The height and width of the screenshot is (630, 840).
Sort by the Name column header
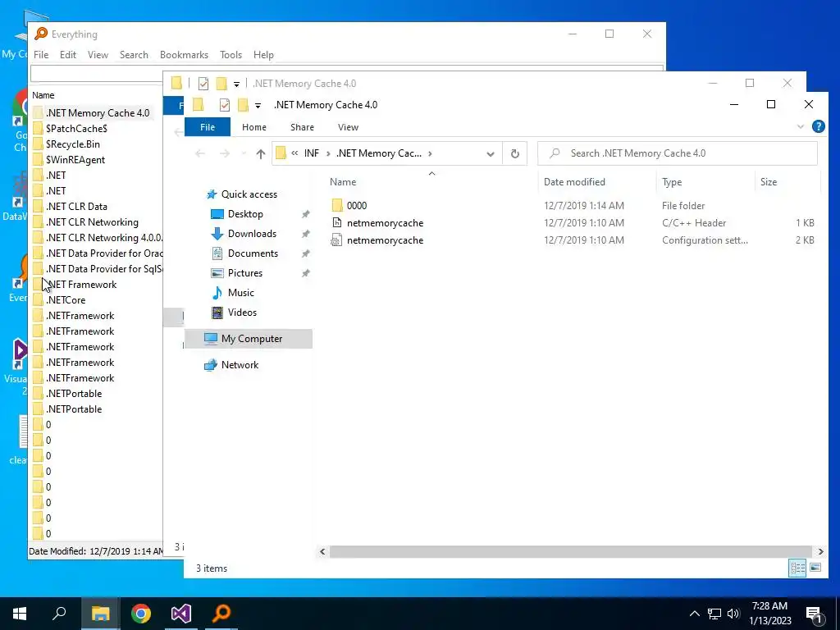[343, 182]
